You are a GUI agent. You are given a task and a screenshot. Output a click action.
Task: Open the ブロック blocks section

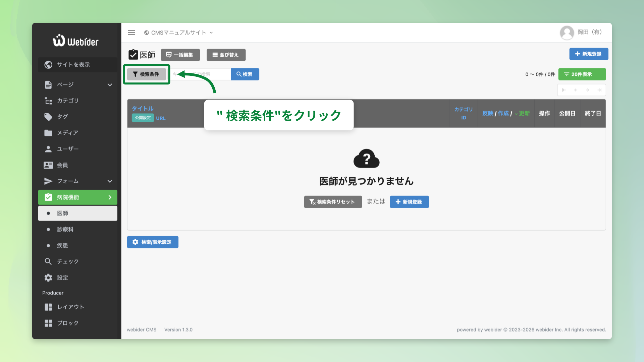[x=67, y=323]
